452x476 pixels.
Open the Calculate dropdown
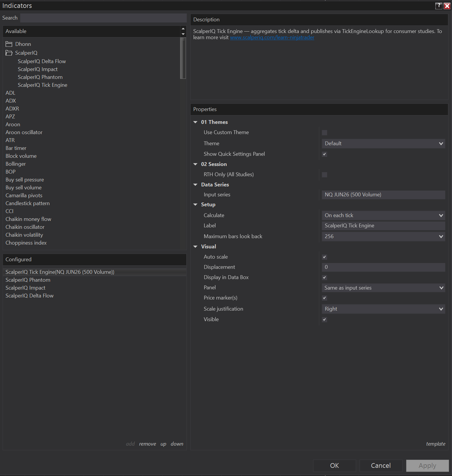pos(383,215)
